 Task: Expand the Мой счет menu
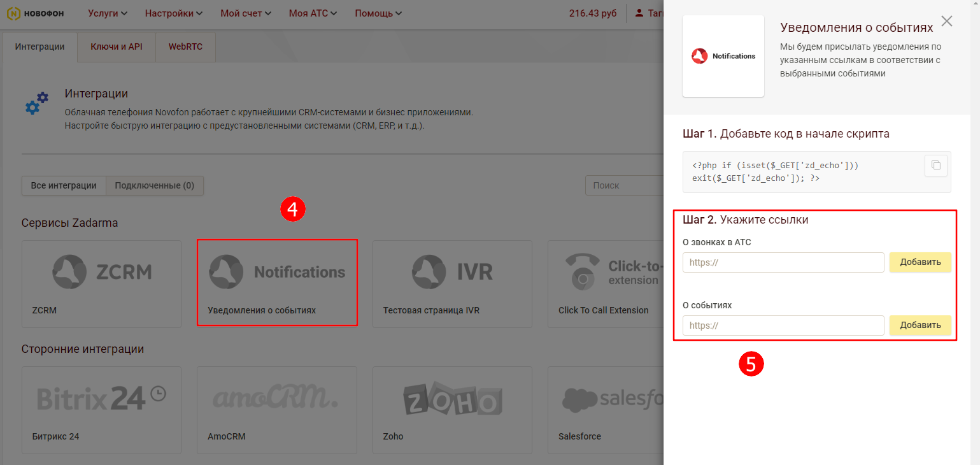click(246, 13)
